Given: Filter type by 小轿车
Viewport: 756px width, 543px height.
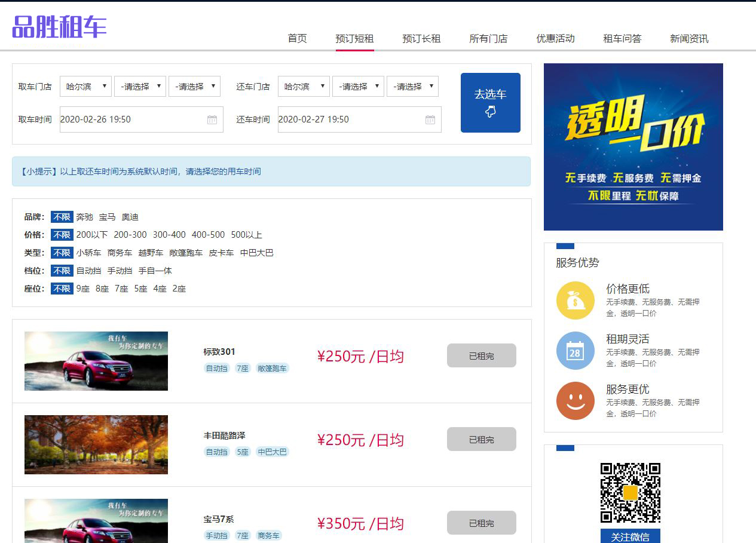Looking at the screenshot, I should (x=88, y=253).
